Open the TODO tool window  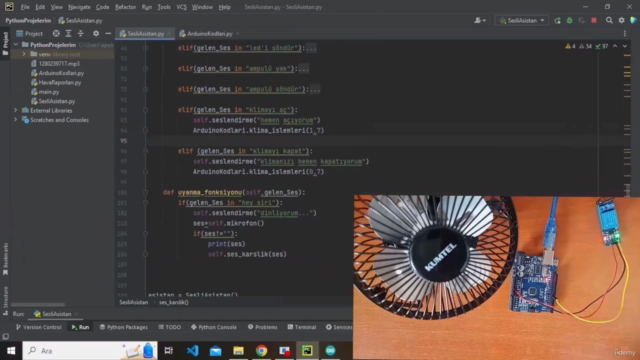169,327
